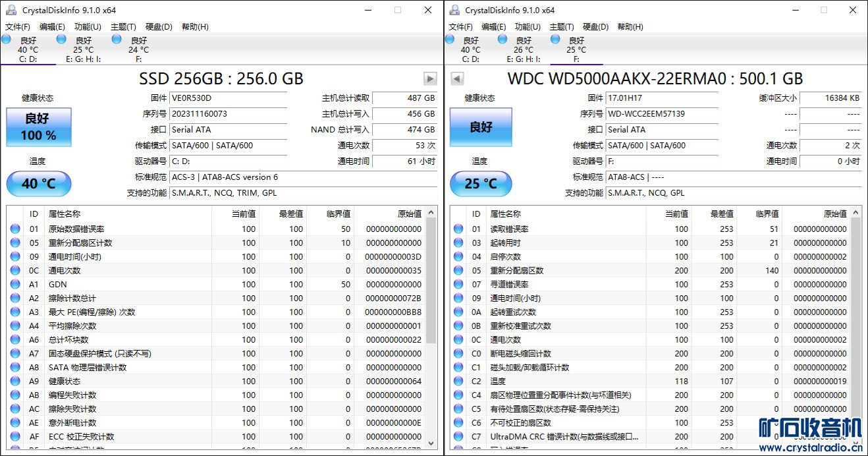Click the serial number field 202311160073
The image size is (868, 456).
(x=228, y=114)
